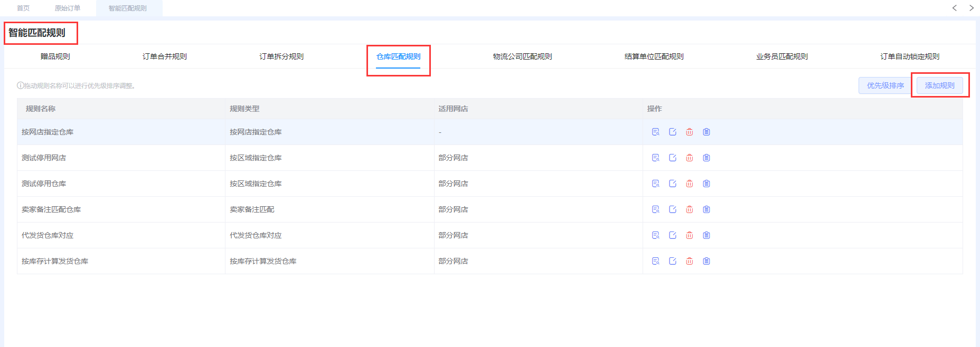Screen dimensions: 980x347
Task: Click 按区域指定仓库 type in 测试停用仓库 row
Action: [256, 184]
